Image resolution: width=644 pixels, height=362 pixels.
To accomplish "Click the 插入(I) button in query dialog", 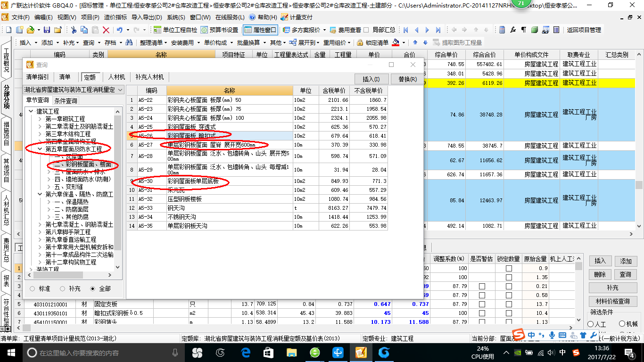I will coord(371,79).
